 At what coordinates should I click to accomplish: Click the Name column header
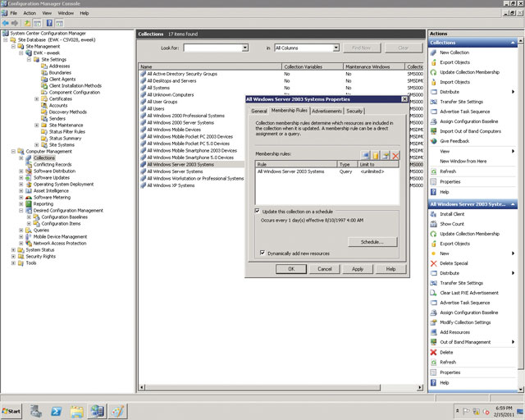point(210,66)
